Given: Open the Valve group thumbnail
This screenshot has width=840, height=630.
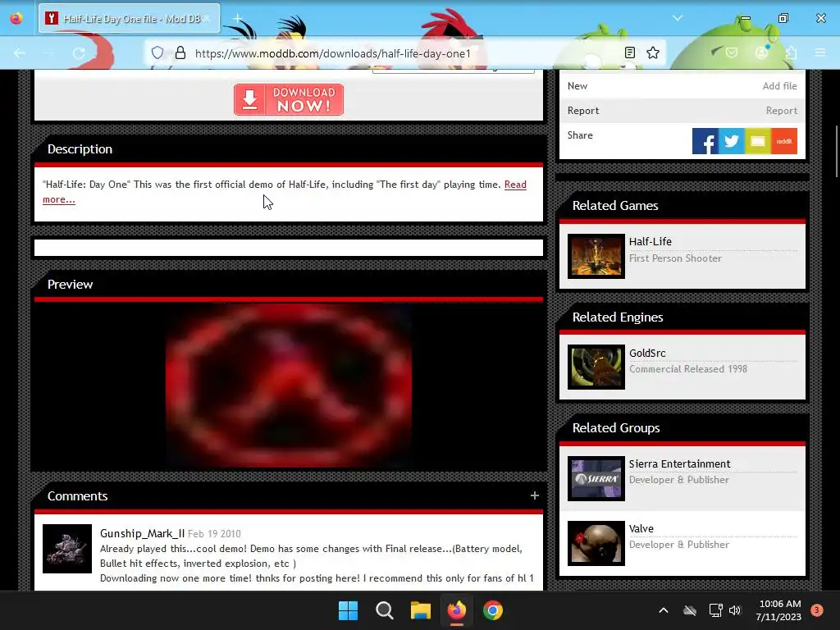Looking at the screenshot, I should coord(596,543).
